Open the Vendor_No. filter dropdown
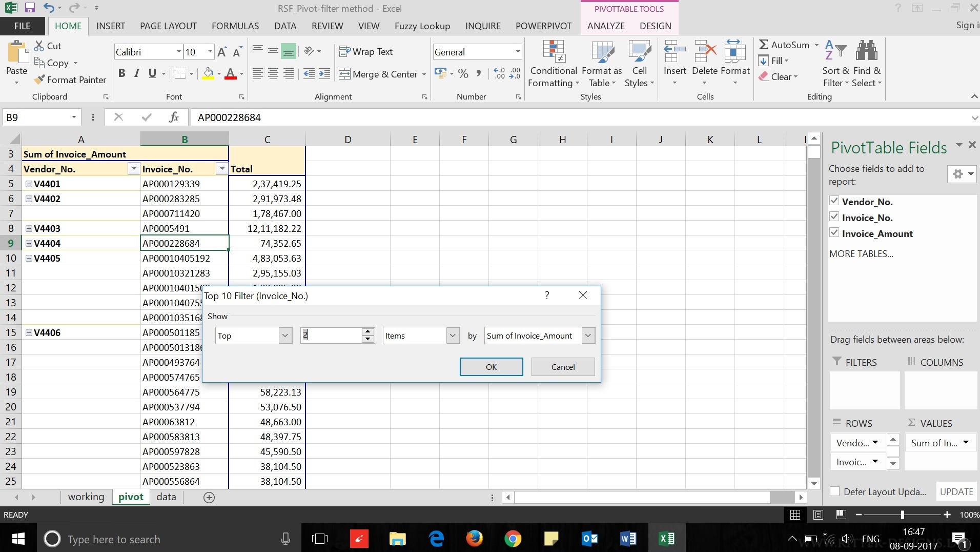 [x=133, y=169]
